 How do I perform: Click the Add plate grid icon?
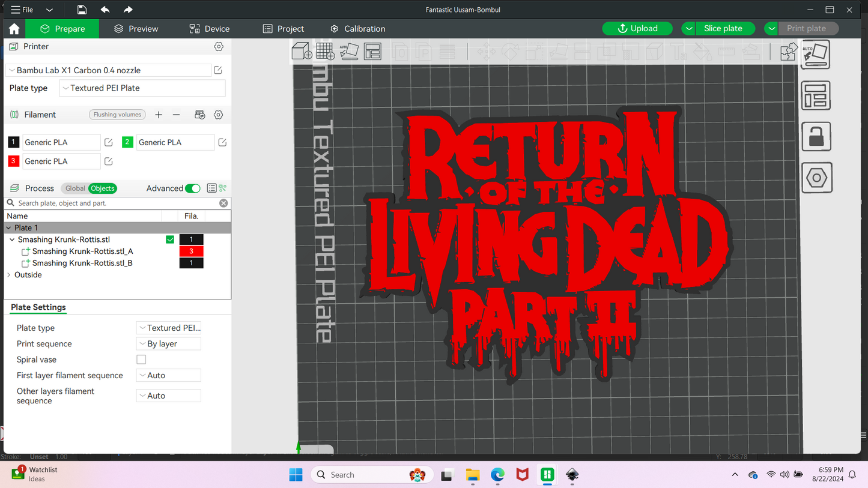[326, 51]
